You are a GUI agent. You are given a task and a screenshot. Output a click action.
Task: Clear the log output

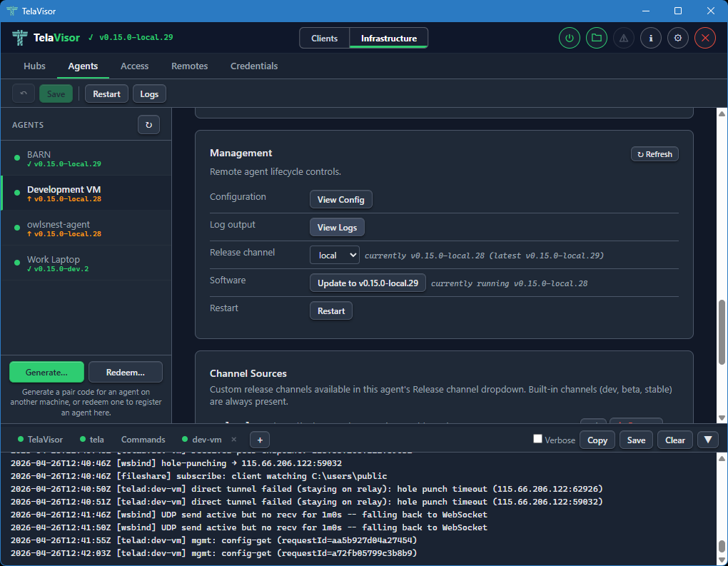click(x=674, y=440)
